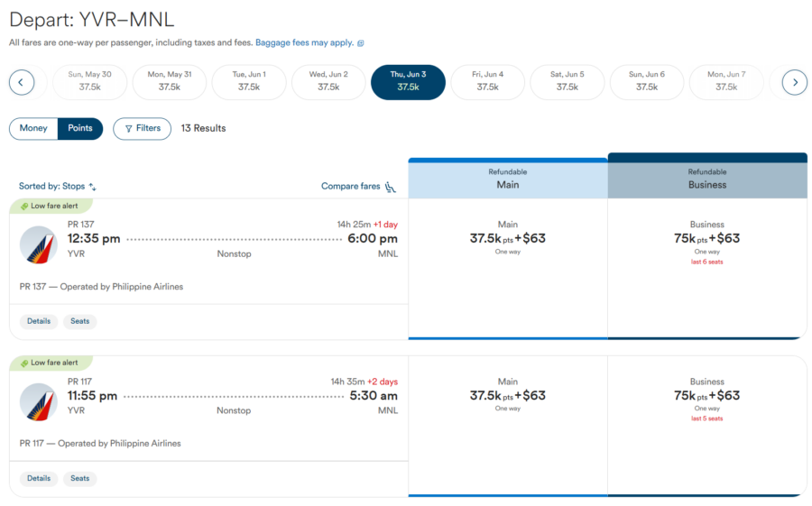Select Sun, May 30 date

[x=89, y=82]
